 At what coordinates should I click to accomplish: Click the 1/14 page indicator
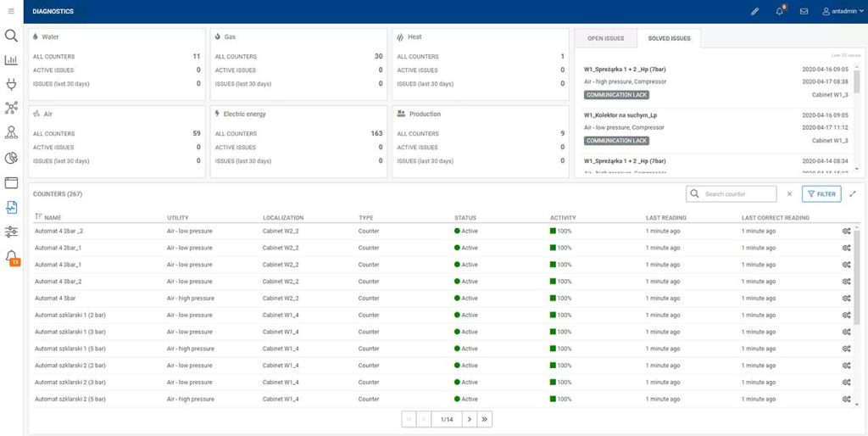(447, 419)
